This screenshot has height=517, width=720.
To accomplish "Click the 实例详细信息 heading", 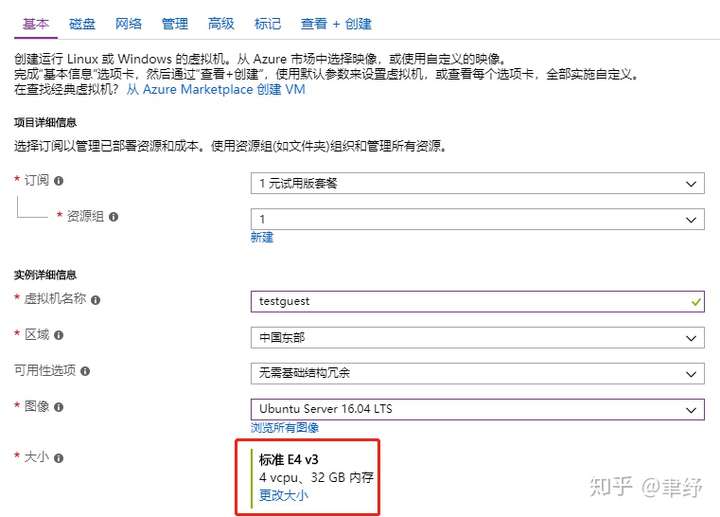I will 45,275.
